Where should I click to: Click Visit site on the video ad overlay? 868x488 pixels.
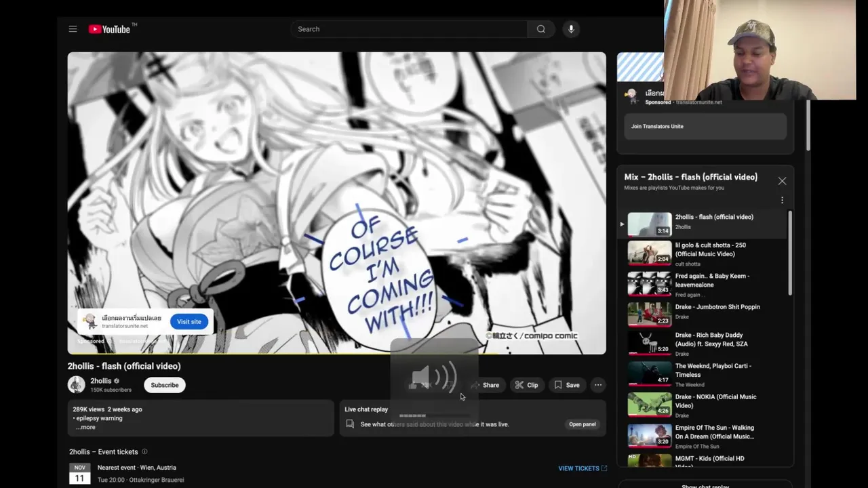tap(189, 321)
